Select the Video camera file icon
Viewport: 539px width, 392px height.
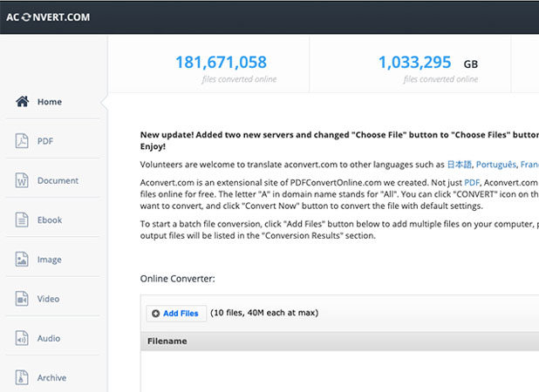pos(23,299)
